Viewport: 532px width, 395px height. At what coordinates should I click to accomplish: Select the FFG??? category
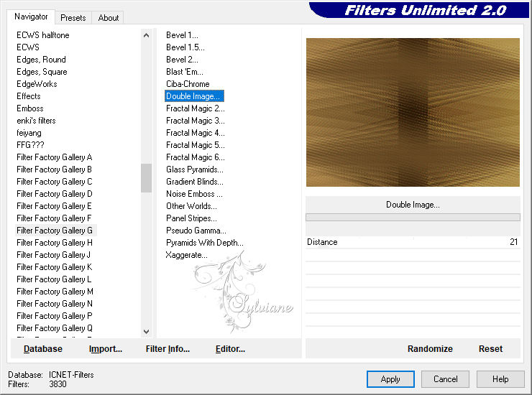click(x=30, y=145)
